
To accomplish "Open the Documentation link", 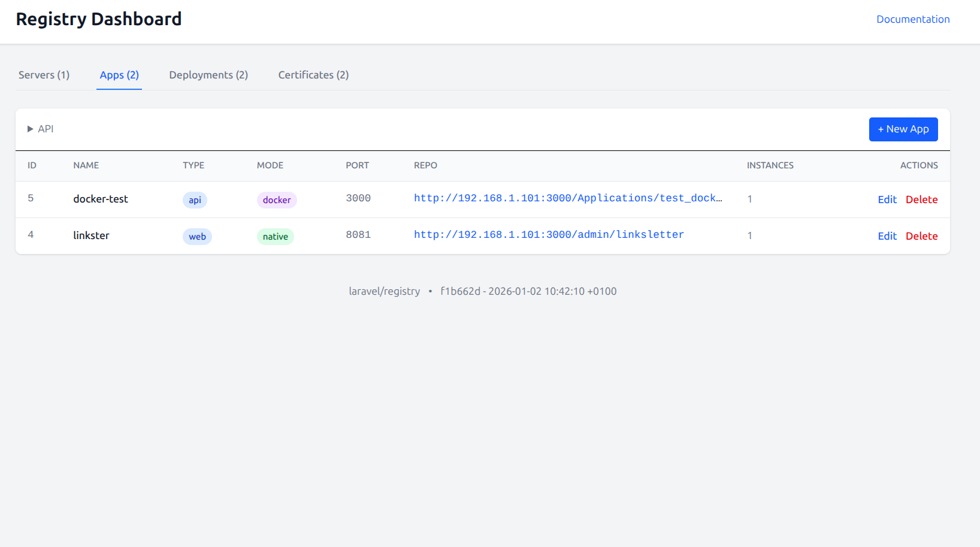I will 912,19.
